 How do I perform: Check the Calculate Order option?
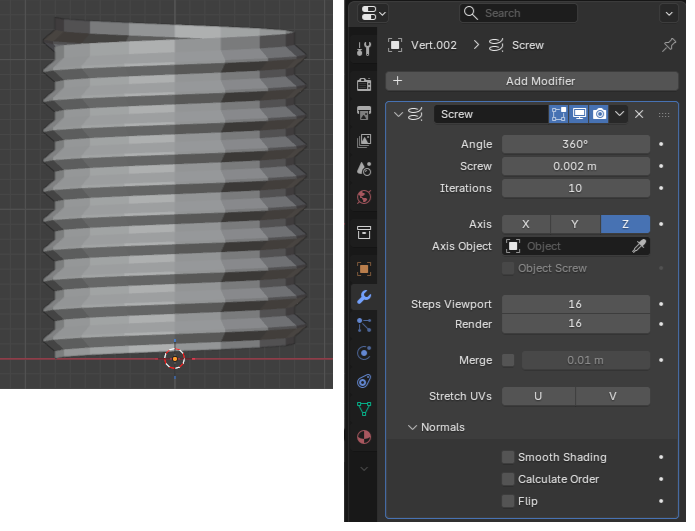pyautogui.click(x=508, y=479)
